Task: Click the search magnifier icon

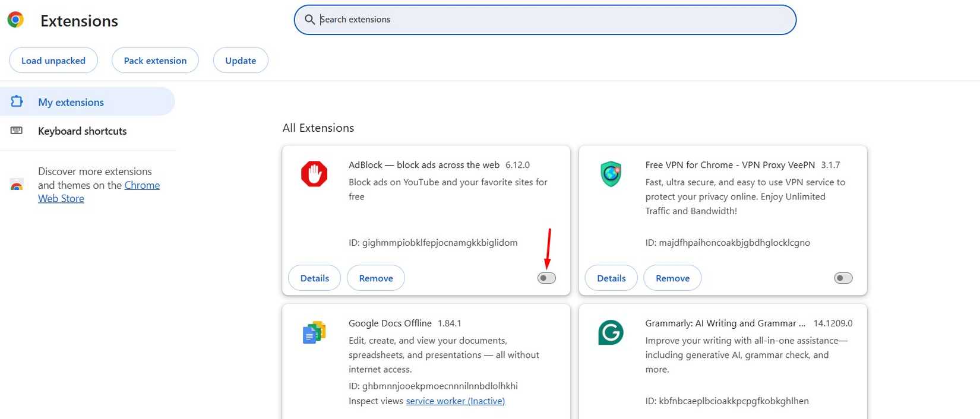Action: point(309,20)
